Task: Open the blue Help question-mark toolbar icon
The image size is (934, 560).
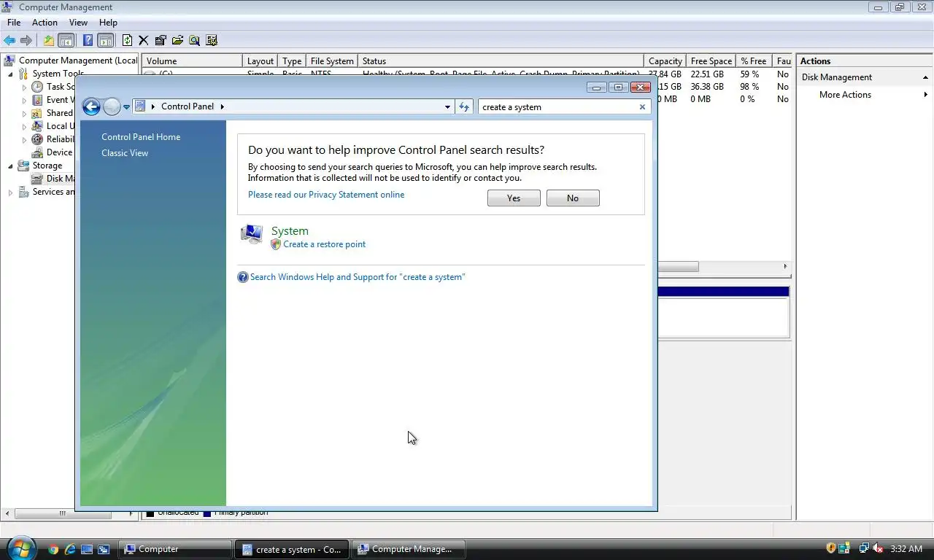Action: [x=88, y=40]
